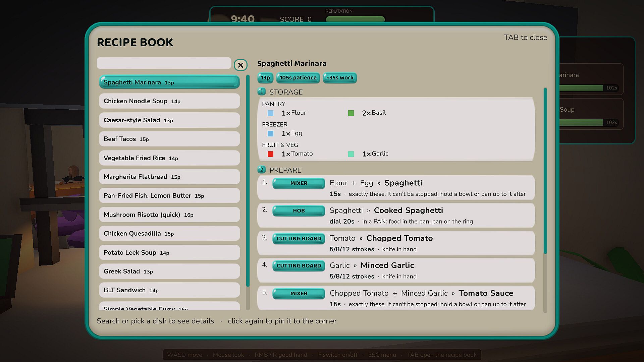Pick Mushroom Risotto (quick) from list

click(x=169, y=215)
